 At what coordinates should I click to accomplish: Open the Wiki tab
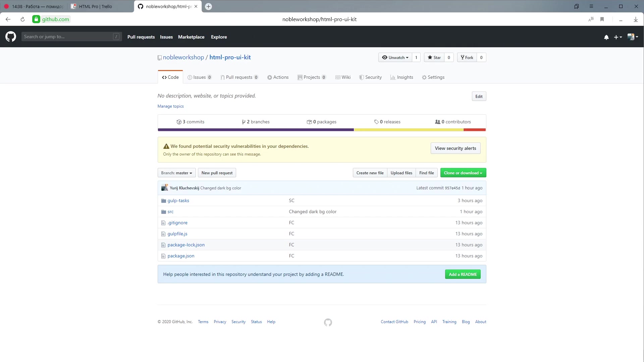coord(343,77)
